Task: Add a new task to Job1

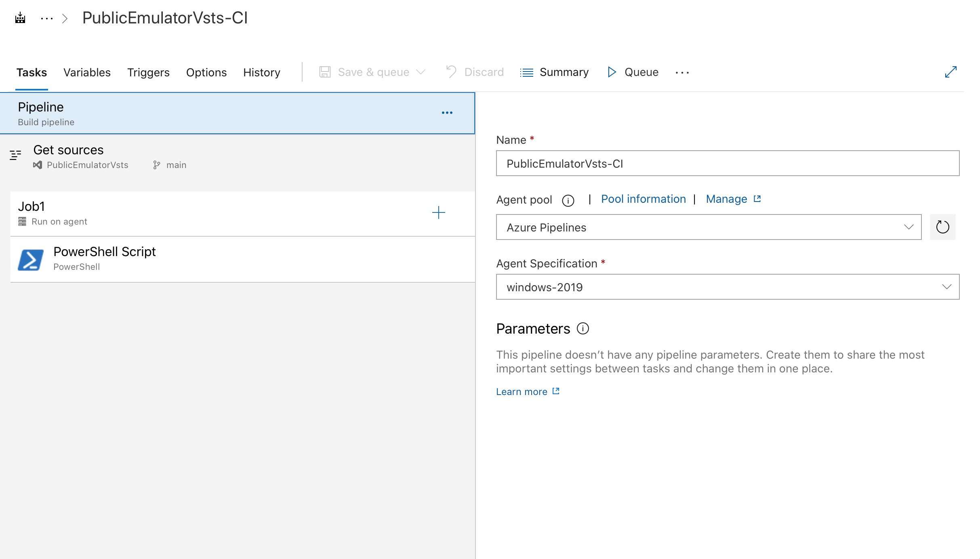Action: point(437,212)
